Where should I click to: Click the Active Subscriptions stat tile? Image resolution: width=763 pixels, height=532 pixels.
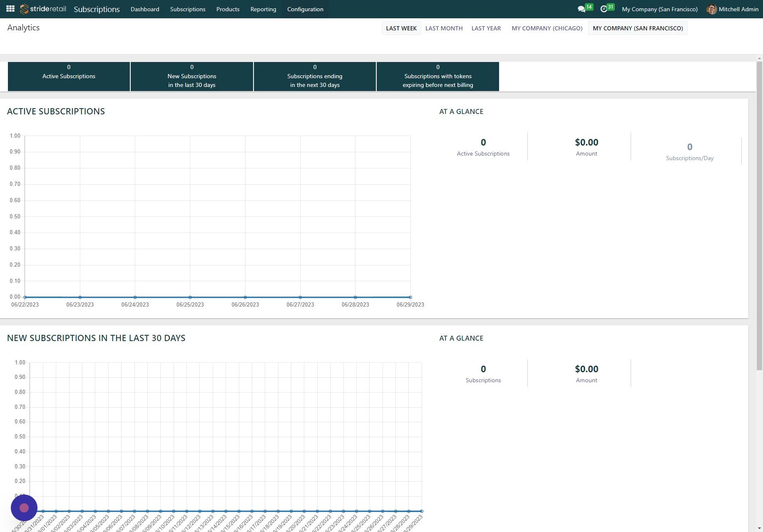click(x=69, y=77)
